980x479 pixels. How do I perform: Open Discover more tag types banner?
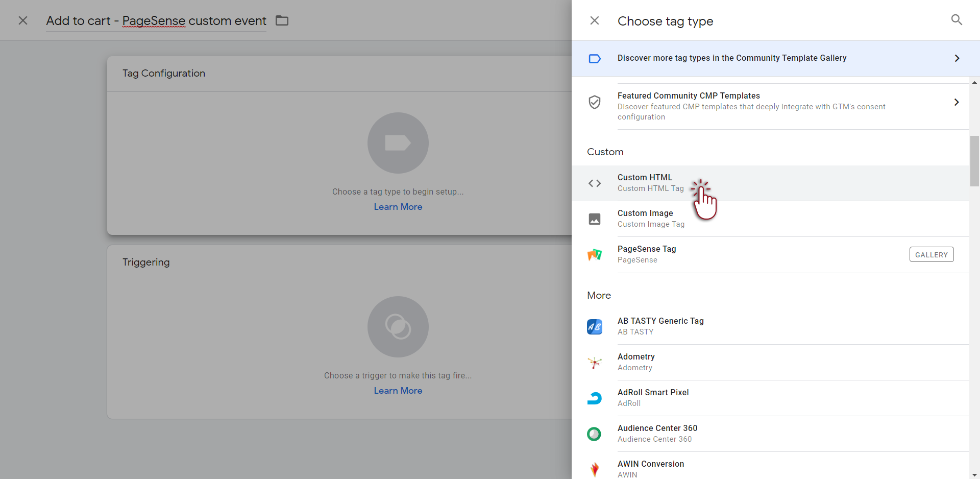pos(776,58)
